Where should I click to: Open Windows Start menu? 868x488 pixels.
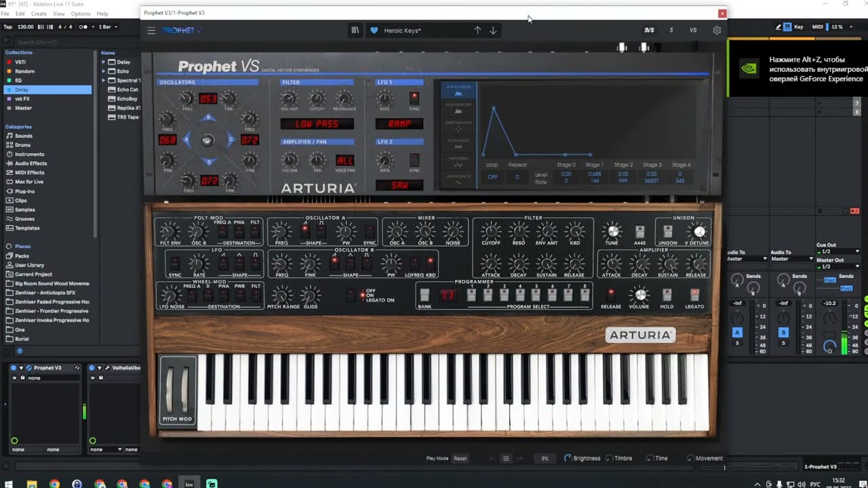click(x=9, y=484)
